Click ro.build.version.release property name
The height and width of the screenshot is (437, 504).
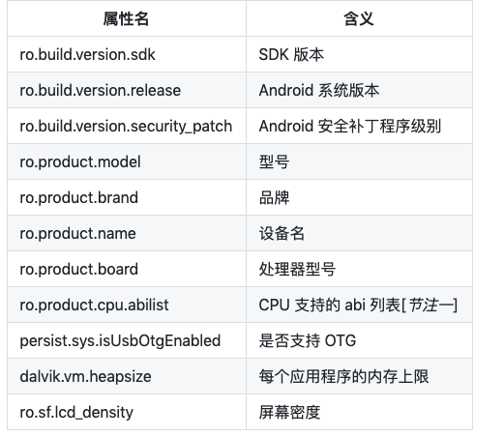click(x=101, y=90)
